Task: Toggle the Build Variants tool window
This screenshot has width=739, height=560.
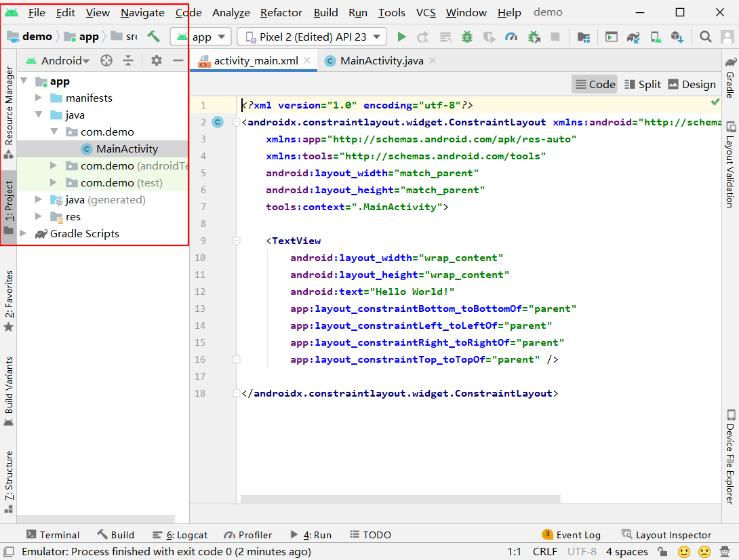Action: coord(9,391)
